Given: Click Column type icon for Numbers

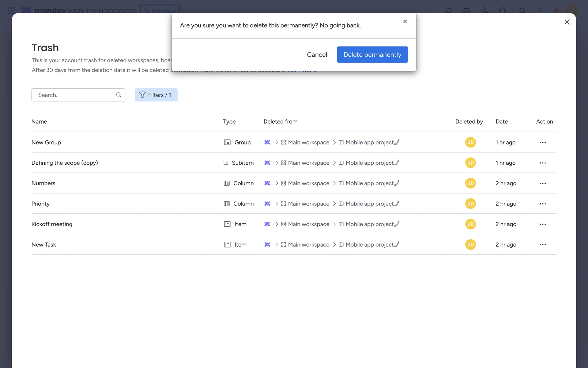Looking at the screenshot, I should [x=227, y=183].
